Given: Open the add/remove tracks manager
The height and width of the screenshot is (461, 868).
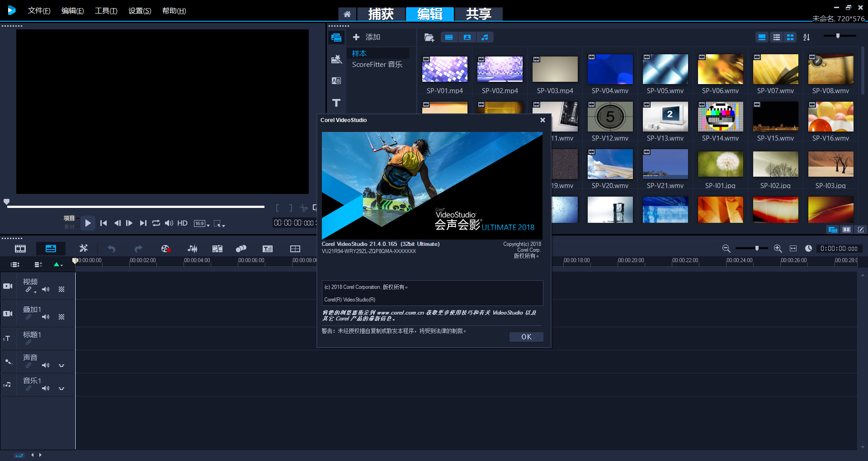Looking at the screenshot, I should click(x=38, y=264).
